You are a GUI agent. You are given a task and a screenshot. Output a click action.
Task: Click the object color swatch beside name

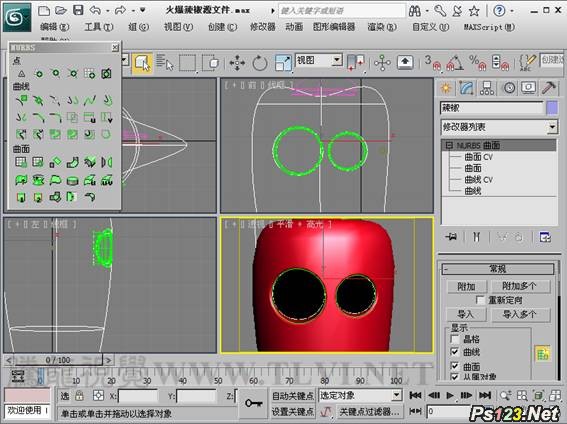552,108
